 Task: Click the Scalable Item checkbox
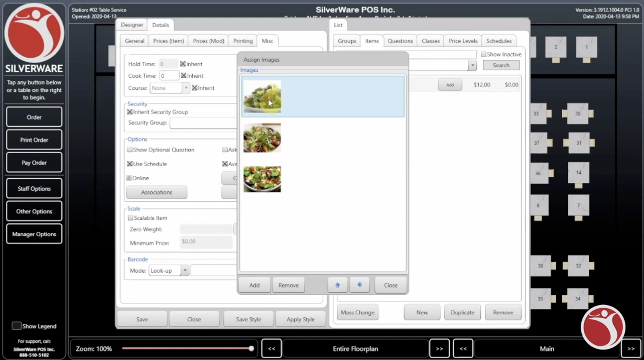pos(130,218)
